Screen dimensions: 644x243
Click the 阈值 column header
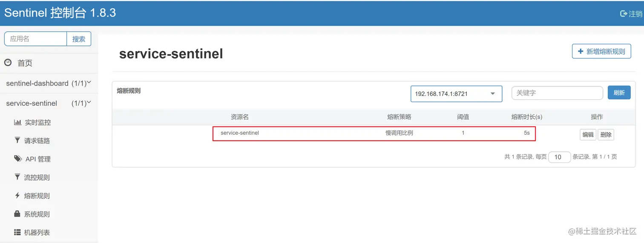(x=463, y=117)
